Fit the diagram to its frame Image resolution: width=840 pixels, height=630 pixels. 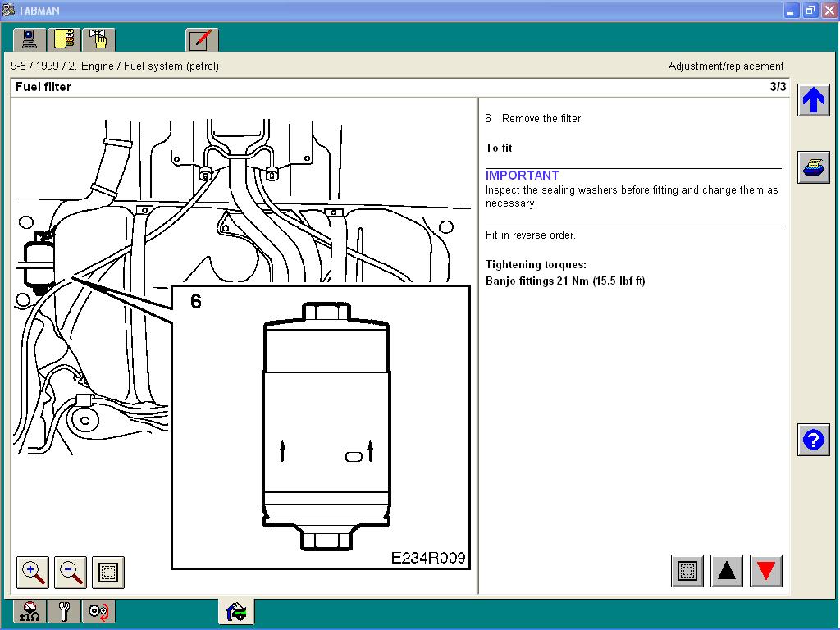pos(108,572)
